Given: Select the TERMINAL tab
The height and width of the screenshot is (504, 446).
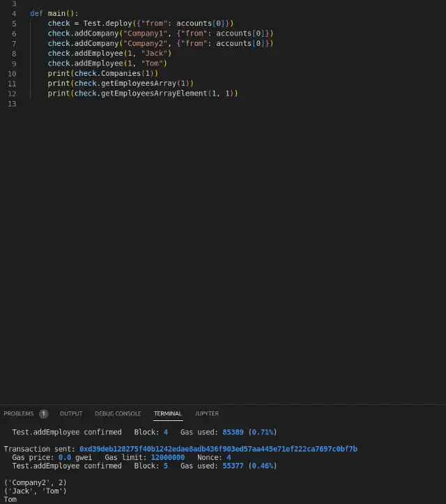Looking at the screenshot, I should point(168,413).
